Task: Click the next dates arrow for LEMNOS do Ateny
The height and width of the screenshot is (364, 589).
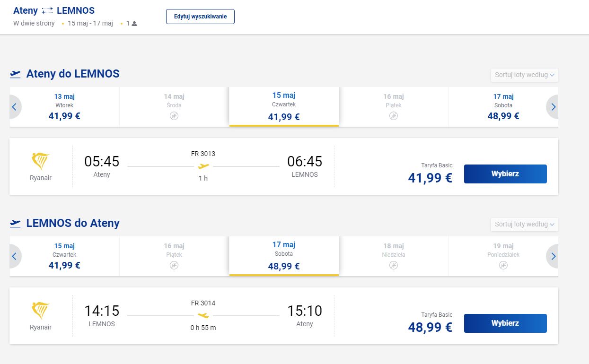Action: point(553,256)
